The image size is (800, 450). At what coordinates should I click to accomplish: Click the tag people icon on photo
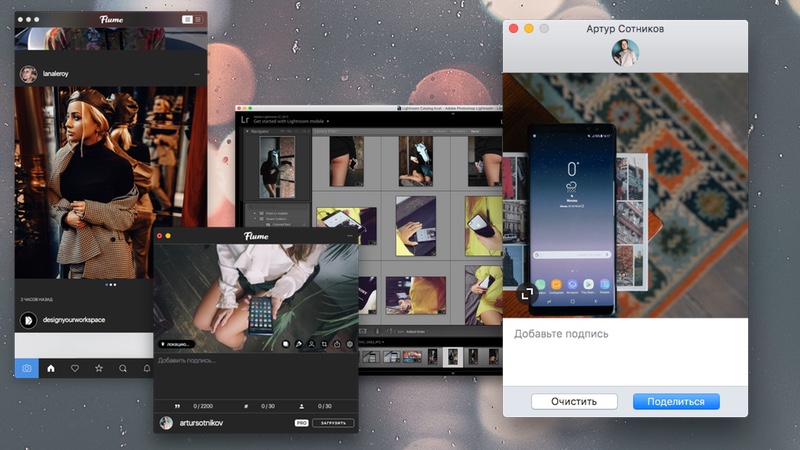tap(311, 344)
